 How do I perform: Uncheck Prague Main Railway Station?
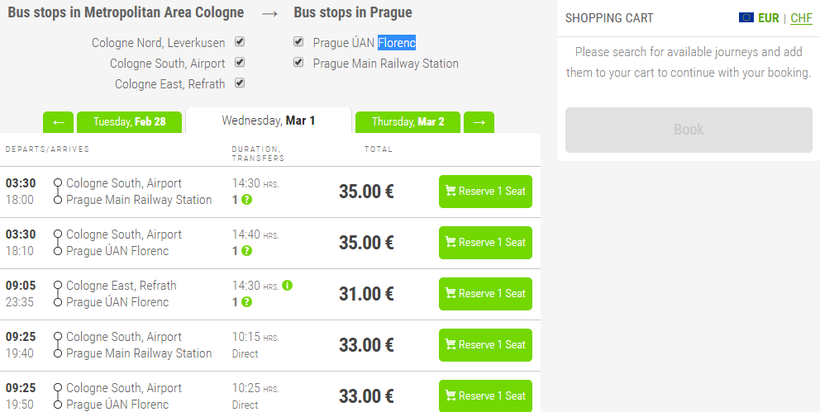[299, 63]
